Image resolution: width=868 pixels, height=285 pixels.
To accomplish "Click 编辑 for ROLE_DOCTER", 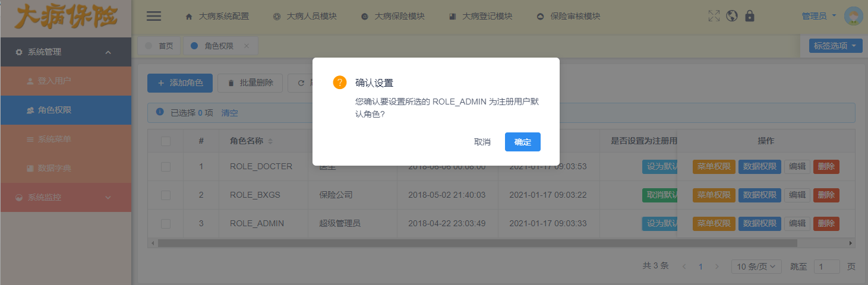I will 797,166.
